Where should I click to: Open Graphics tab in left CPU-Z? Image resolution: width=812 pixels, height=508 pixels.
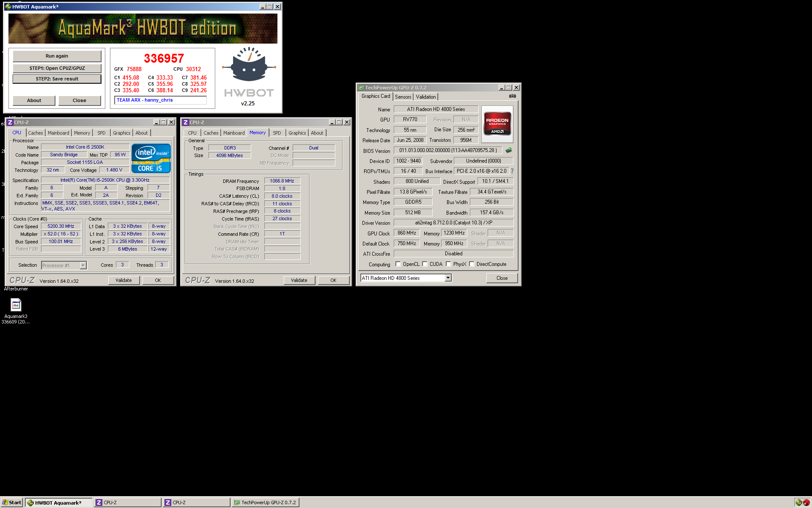tap(122, 133)
